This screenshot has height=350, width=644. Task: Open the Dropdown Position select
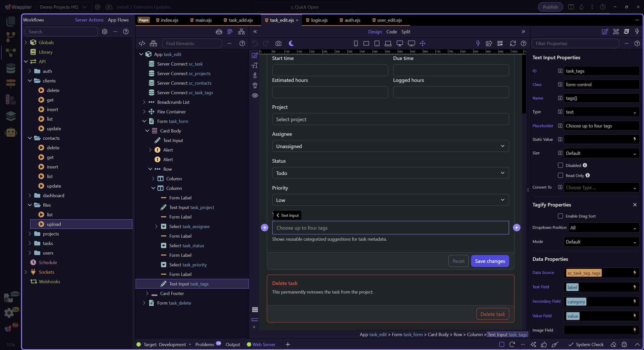603,228
